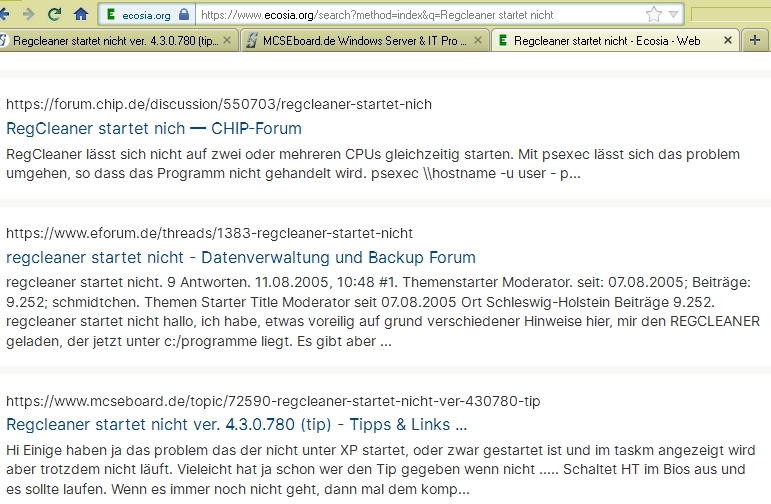The width and height of the screenshot is (771, 504).
Task: Open the regcleaner startet nicht - Datenverwaltung und Backup Forum result
Action: point(241,257)
